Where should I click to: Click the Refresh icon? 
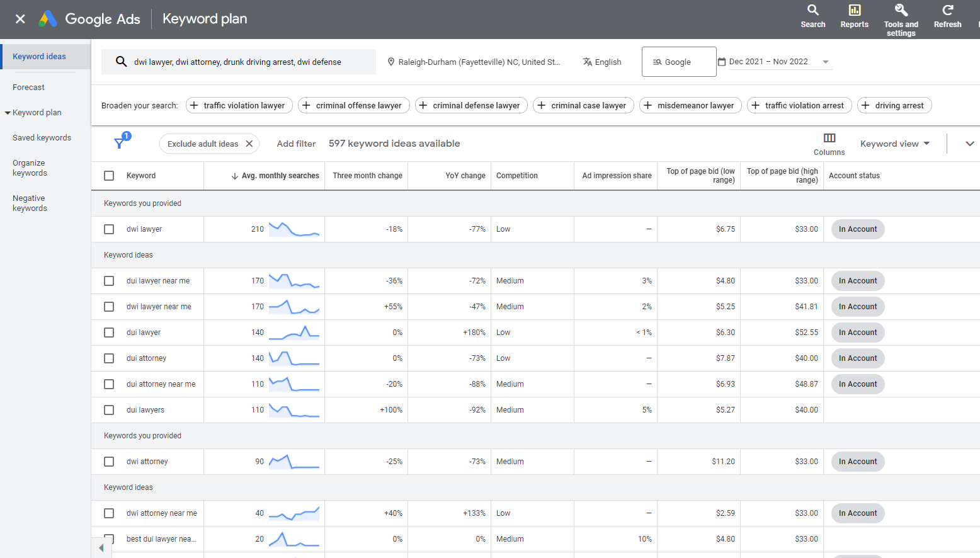(947, 11)
